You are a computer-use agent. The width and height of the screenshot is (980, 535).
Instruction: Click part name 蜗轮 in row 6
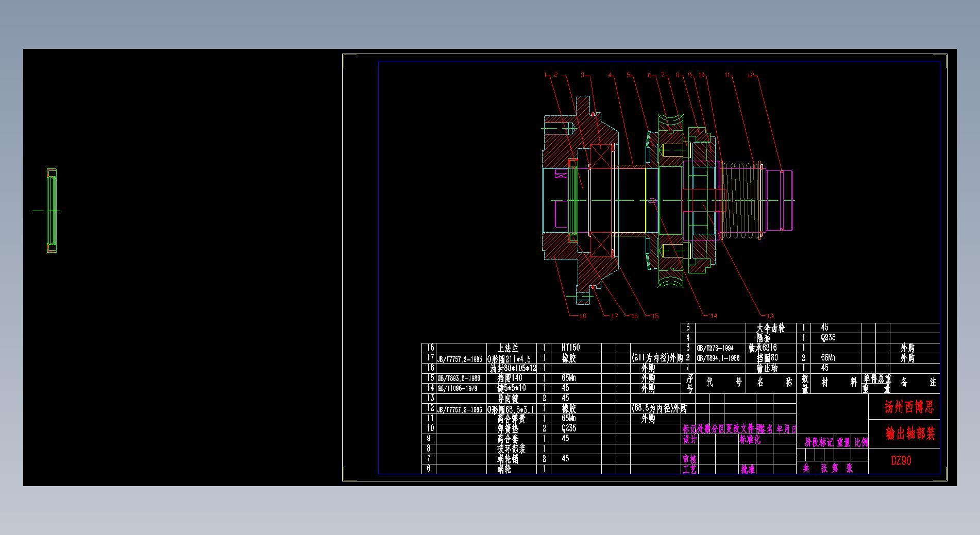(504, 469)
